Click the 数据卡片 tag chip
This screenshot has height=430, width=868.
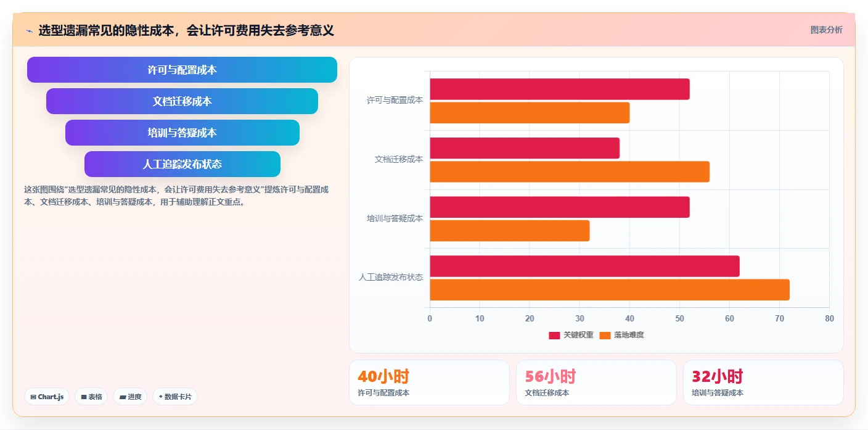(x=175, y=397)
